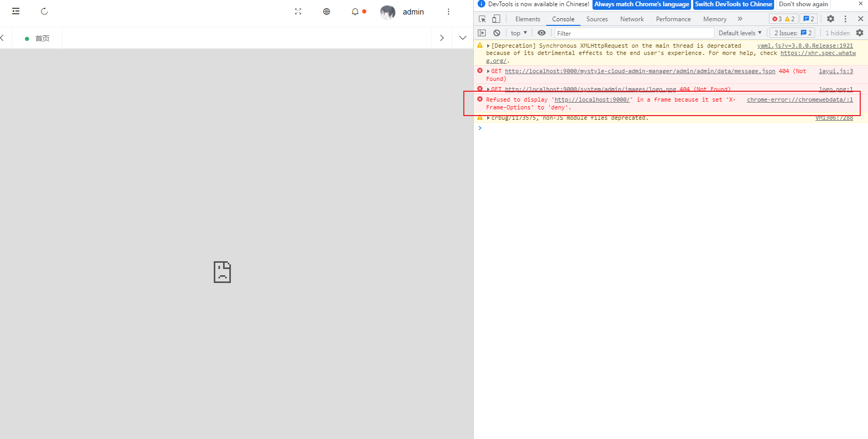
Task: Enter fullscreen with the expand icon
Action: [298, 12]
